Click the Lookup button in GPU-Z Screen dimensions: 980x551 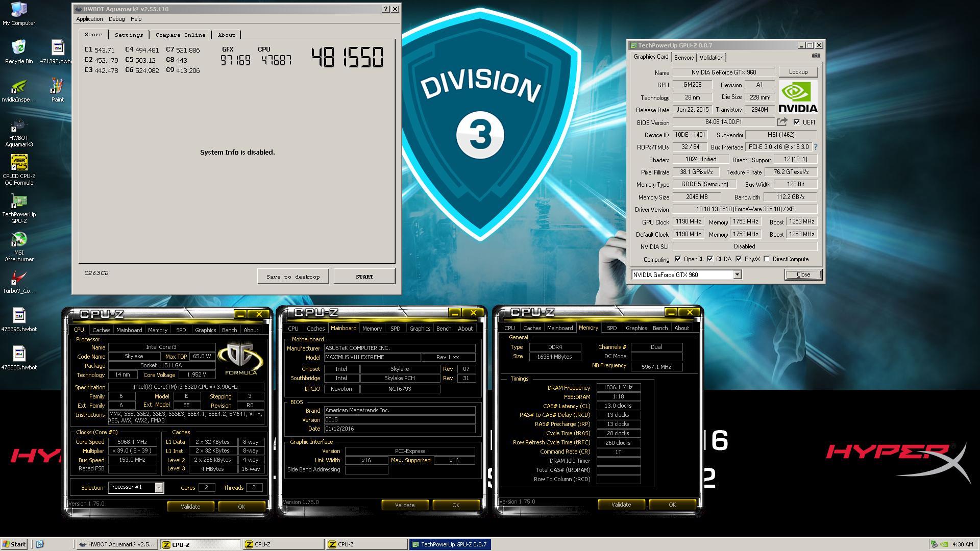click(x=798, y=72)
